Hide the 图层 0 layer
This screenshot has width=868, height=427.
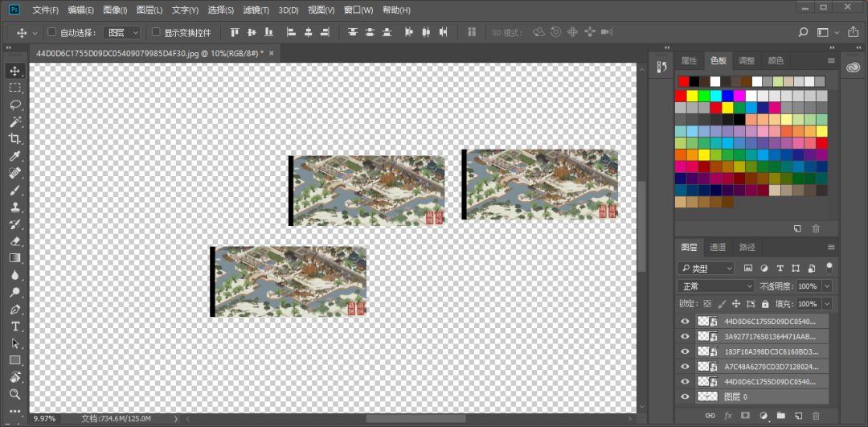click(x=686, y=396)
